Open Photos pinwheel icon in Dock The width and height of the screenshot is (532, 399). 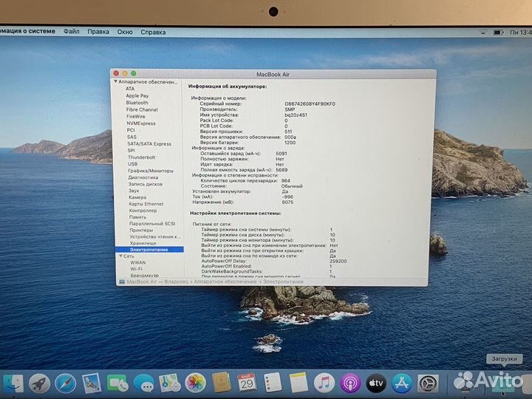click(x=195, y=383)
